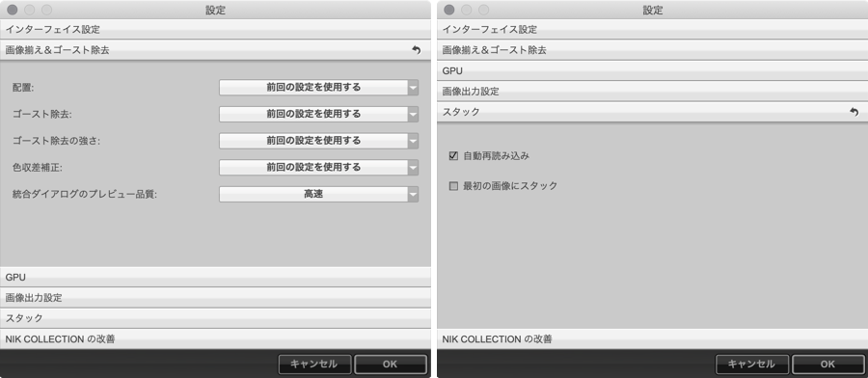
Task: Expand インターフェイス設定 section in left window
Action: pos(215,29)
